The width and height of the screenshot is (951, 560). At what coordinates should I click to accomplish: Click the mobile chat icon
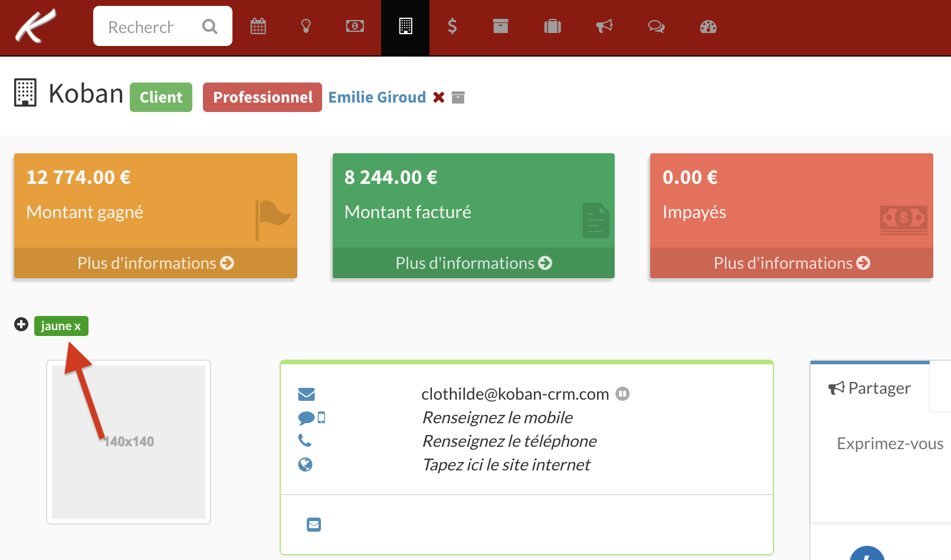(311, 418)
